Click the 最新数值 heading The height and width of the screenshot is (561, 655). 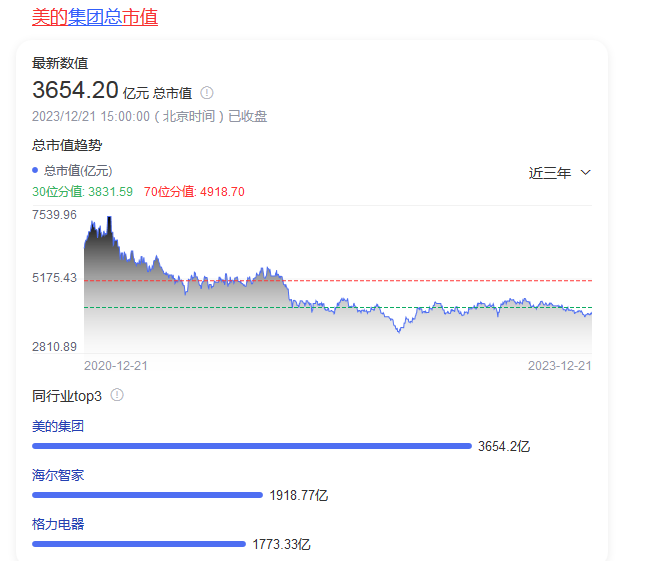click(60, 63)
